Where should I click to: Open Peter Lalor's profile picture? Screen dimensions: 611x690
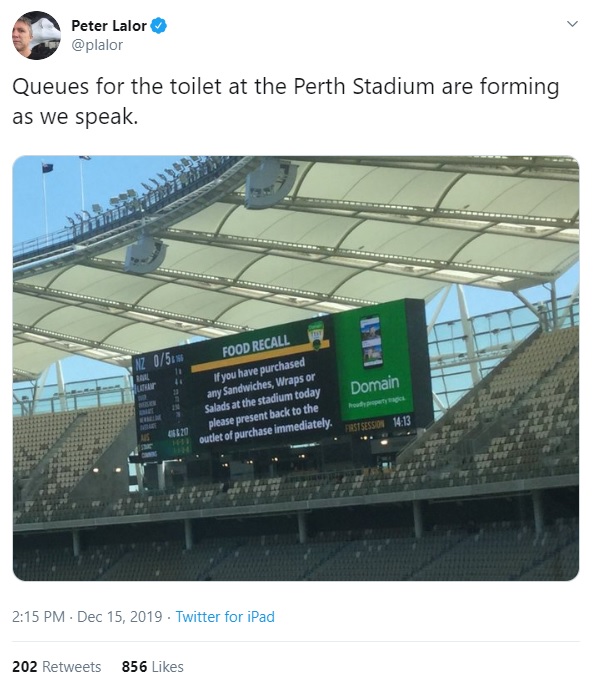(x=37, y=35)
